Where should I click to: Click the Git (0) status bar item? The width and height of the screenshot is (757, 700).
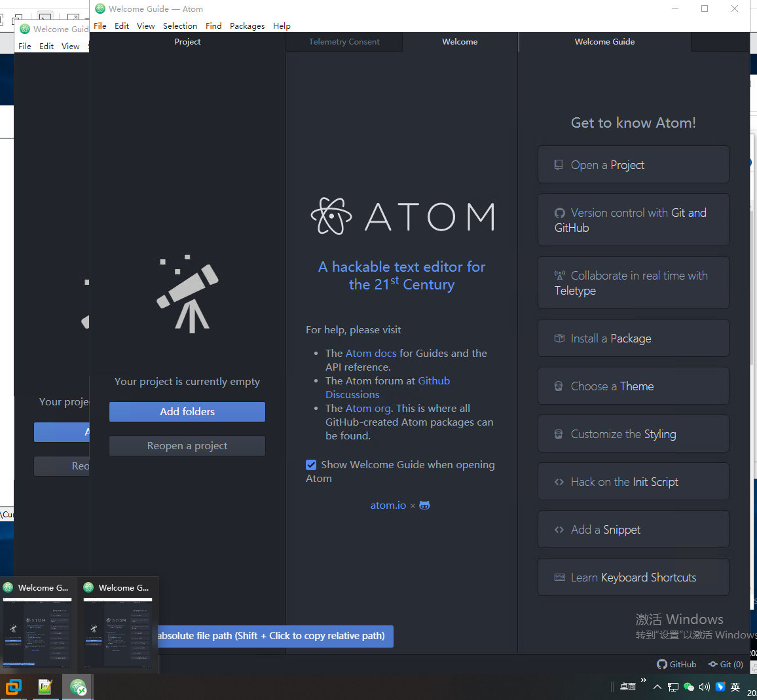coord(726,664)
